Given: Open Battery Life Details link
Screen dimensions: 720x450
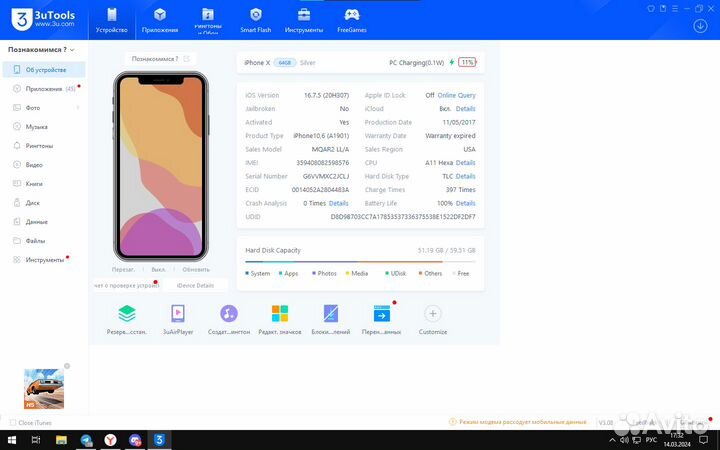Looking at the screenshot, I should pyautogui.click(x=466, y=203).
